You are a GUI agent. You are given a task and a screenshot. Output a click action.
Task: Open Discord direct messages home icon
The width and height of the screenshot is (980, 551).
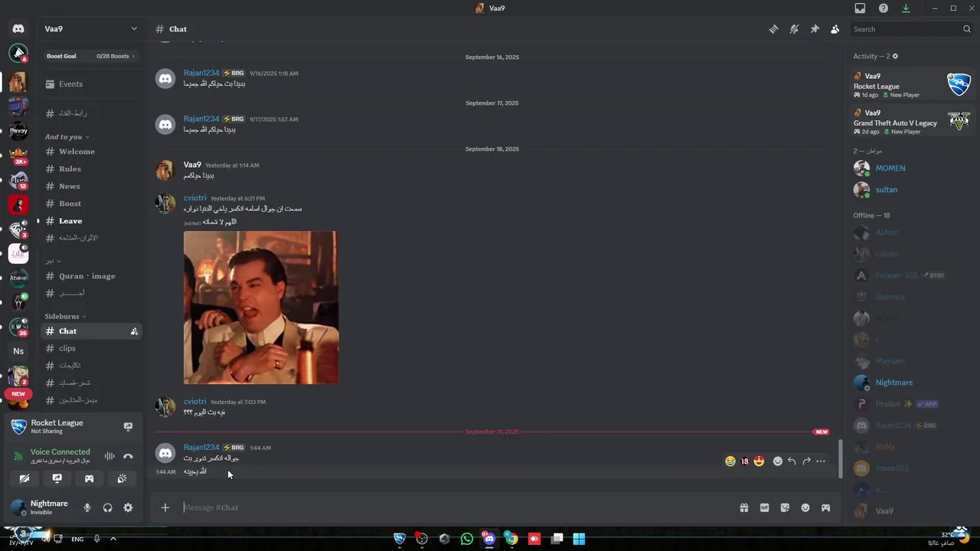(x=18, y=29)
